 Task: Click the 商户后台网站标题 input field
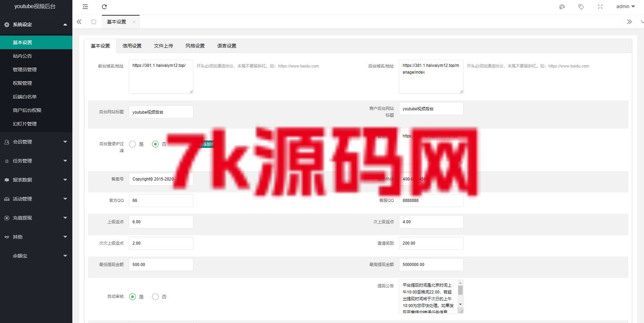pyautogui.click(x=431, y=109)
